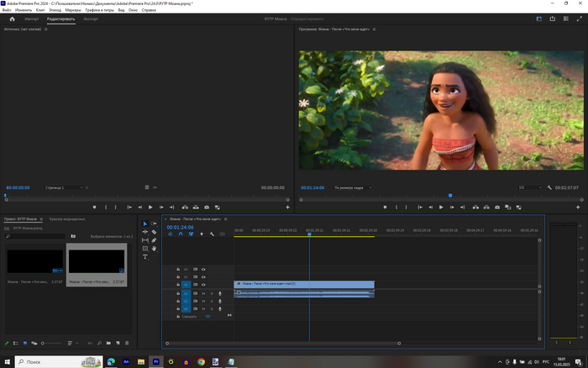Toggle insert sequences as nests

pos(170,234)
